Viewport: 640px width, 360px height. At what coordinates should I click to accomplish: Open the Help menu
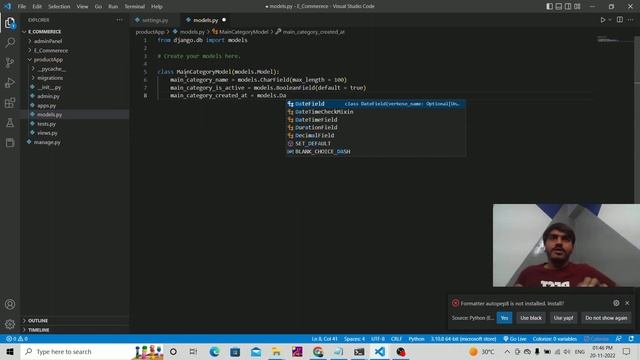(x=157, y=7)
